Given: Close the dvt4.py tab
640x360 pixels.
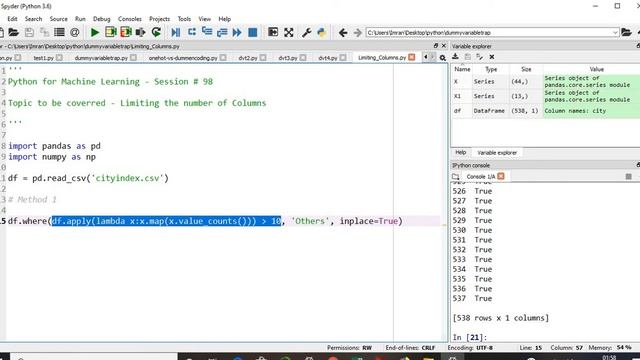Looking at the screenshot, I should [x=343, y=58].
